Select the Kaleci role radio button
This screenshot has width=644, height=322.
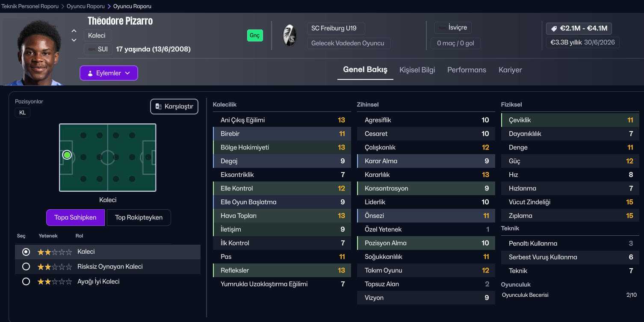click(26, 252)
